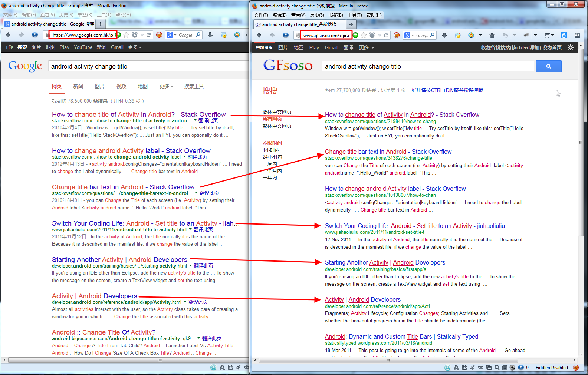Toggle Fiddler: Disabled status text

coord(552,368)
